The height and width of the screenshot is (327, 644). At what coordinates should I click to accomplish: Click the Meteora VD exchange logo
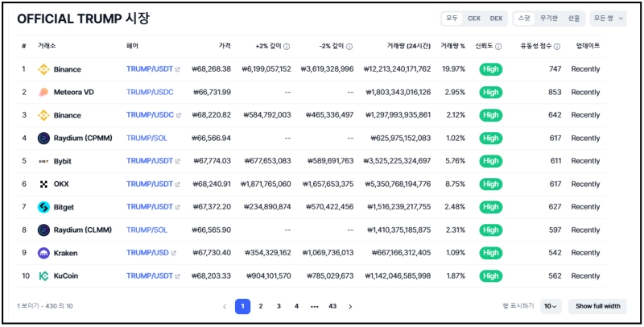tap(43, 93)
